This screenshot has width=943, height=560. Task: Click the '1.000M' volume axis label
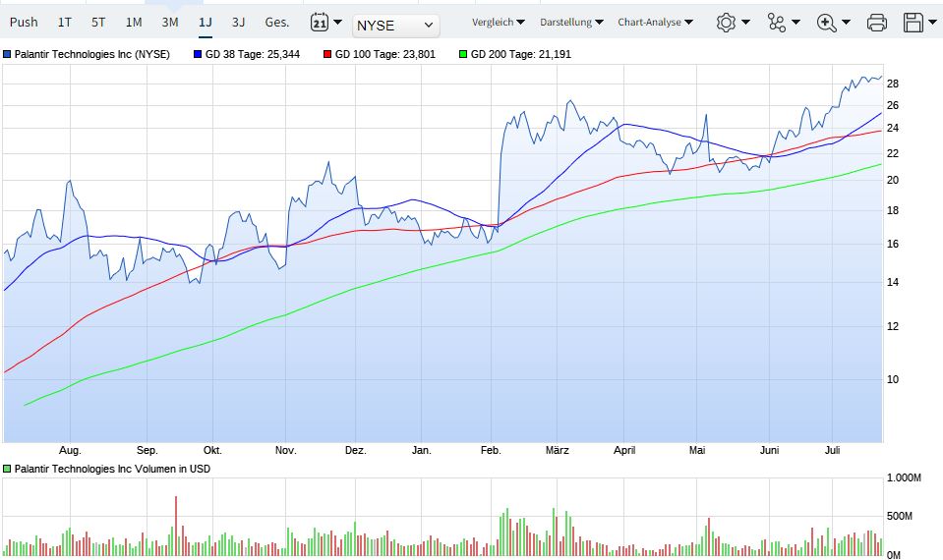pos(904,477)
